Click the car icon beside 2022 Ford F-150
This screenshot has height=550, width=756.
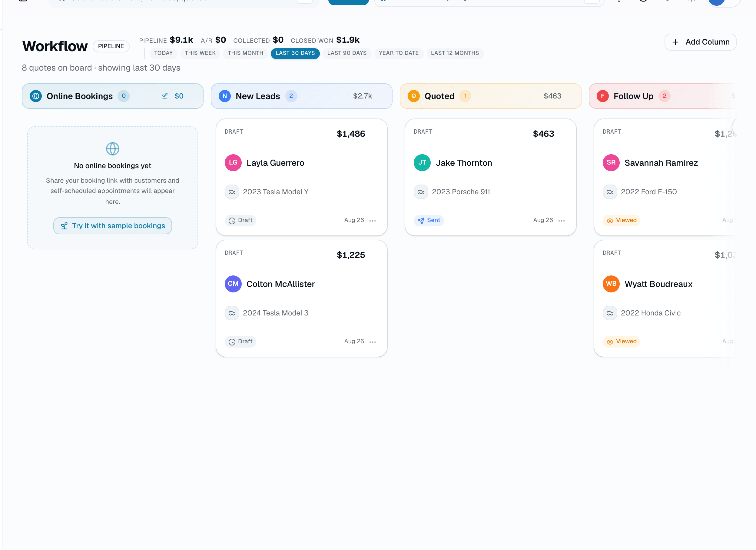tap(610, 192)
